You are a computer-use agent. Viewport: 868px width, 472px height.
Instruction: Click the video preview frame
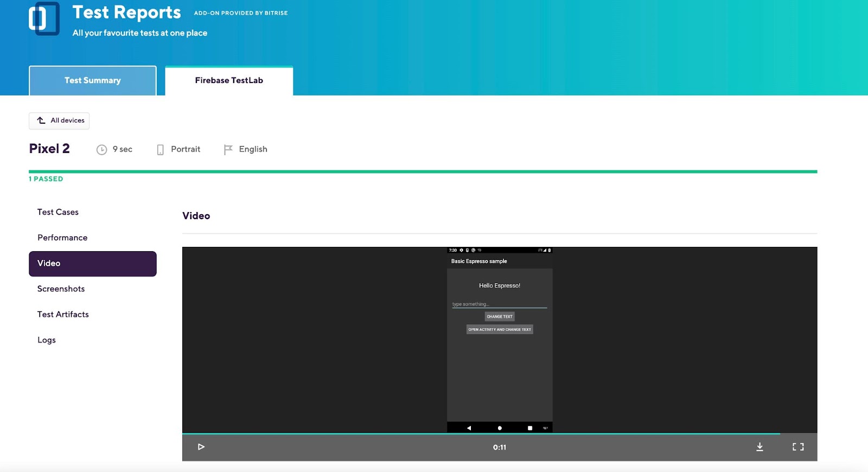point(500,340)
